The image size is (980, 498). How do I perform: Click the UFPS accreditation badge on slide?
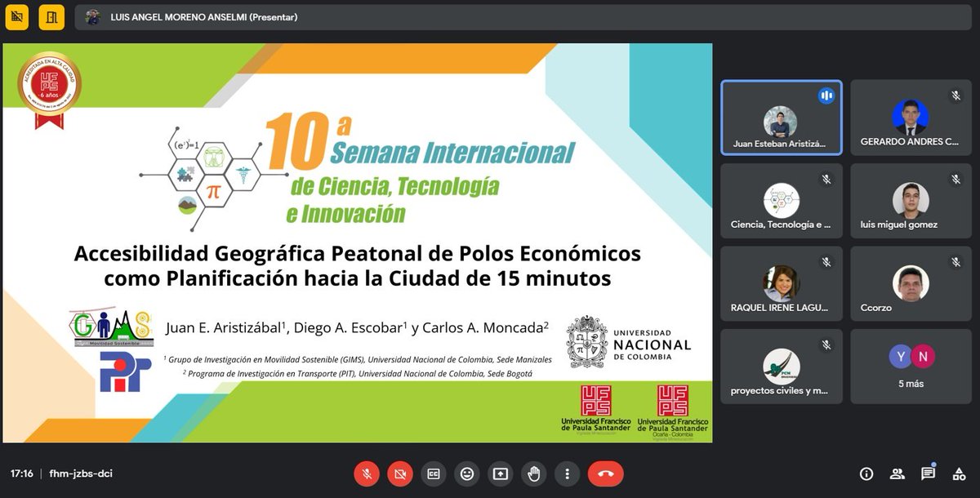pyautogui.click(x=49, y=90)
